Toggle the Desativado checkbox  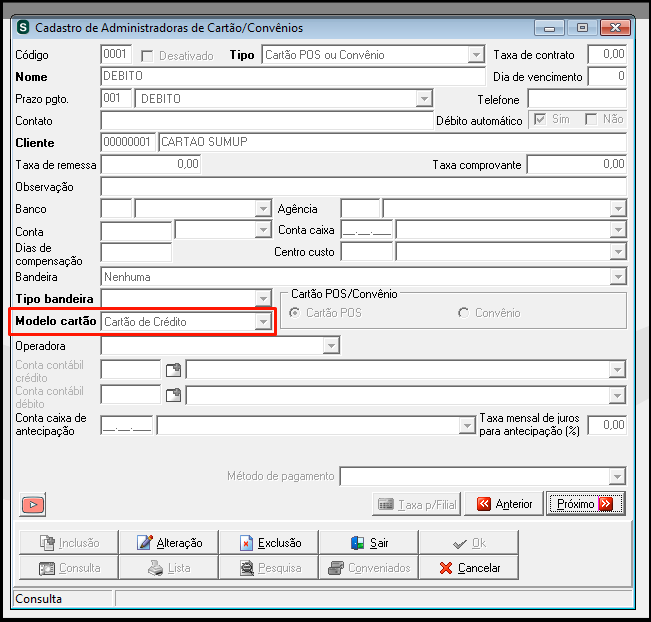tap(147, 56)
